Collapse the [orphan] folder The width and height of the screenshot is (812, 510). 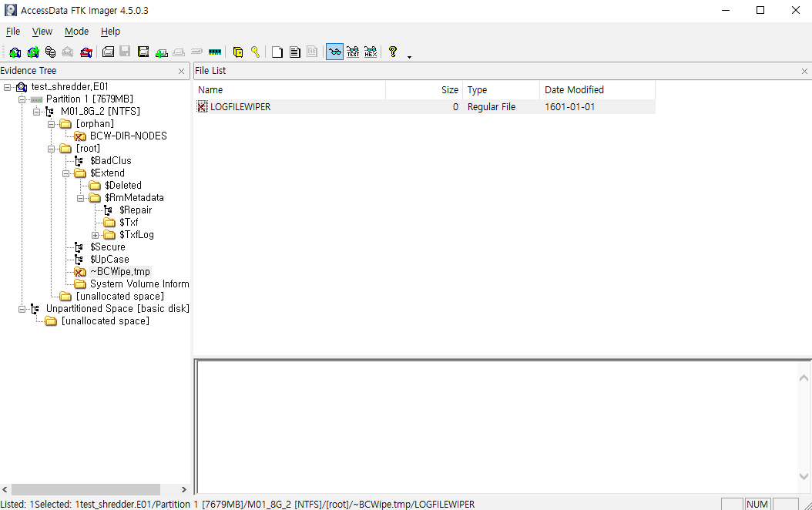click(x=51, y=124)
